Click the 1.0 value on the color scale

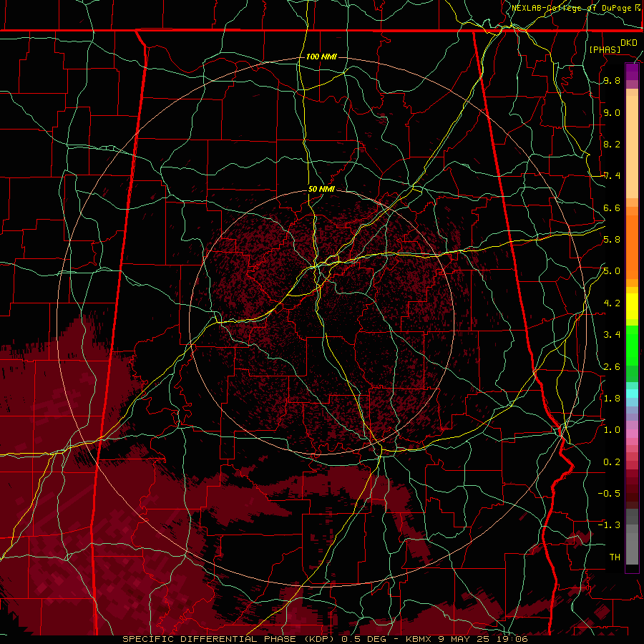(x=612, y=430)
